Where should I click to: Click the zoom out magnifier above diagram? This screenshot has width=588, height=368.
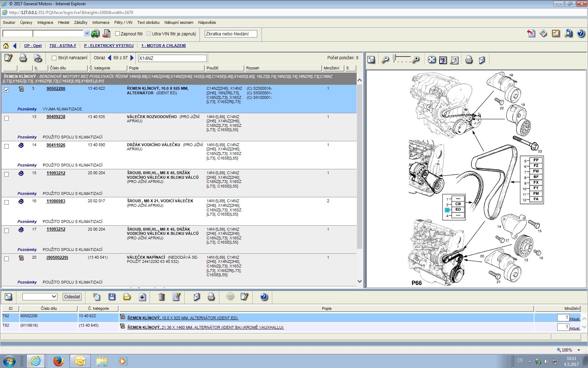(385, 60)
